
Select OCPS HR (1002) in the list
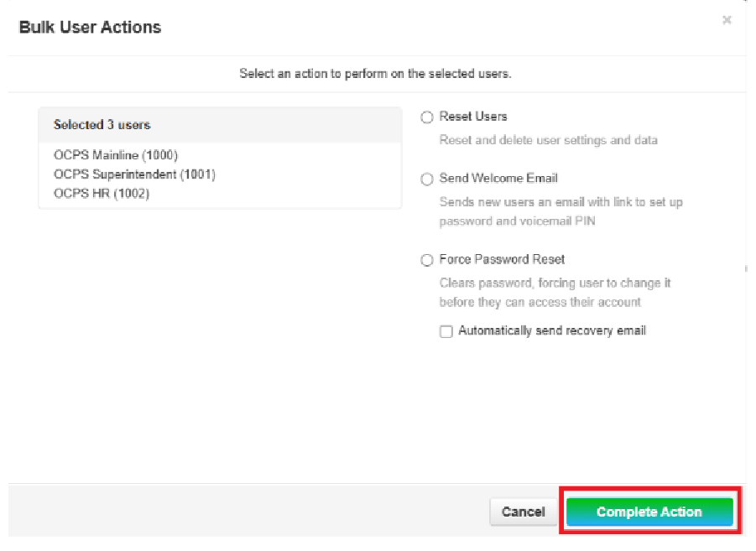pyautogui.click(x=102, y=194)
